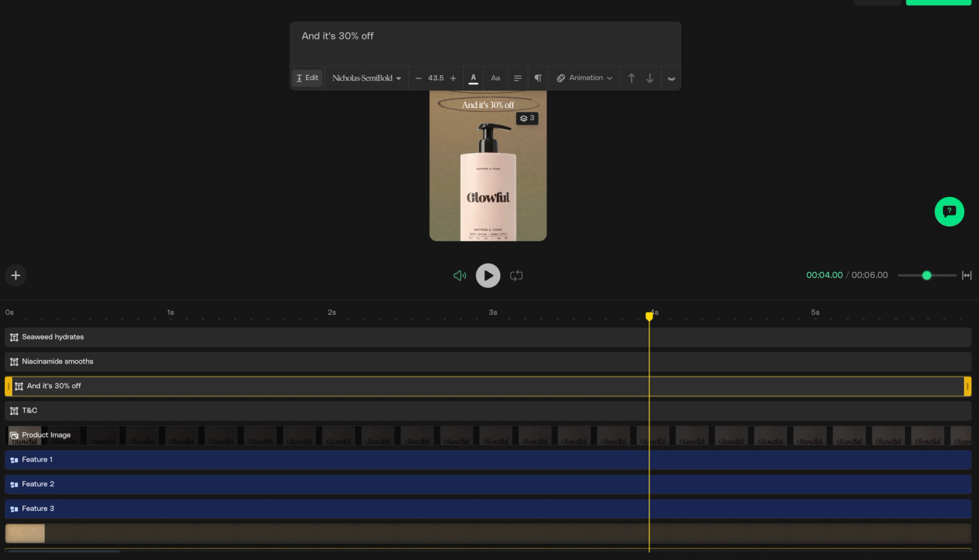The image size is (979, 560).
Task: Click the text field reading "And it's 30% off"
Action: click(x=485, y=43)
